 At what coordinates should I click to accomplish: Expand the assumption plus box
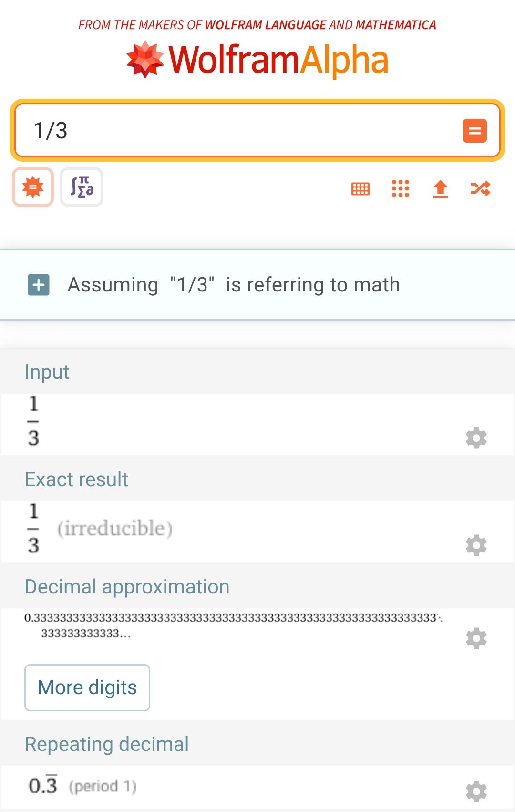click(39, 285)
